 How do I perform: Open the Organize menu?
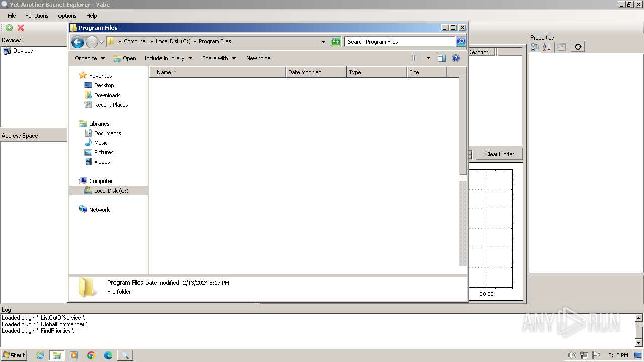90,58
